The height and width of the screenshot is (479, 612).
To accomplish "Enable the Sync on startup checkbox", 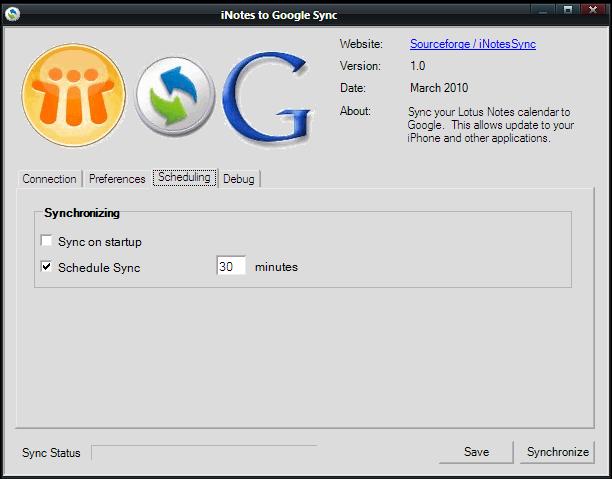I will tap(46, 240).
